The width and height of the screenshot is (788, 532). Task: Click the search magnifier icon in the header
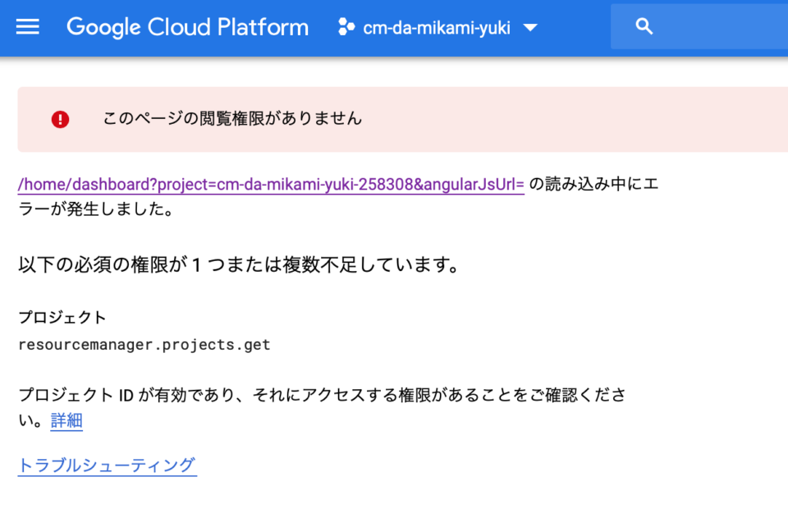tap(644, 26)
